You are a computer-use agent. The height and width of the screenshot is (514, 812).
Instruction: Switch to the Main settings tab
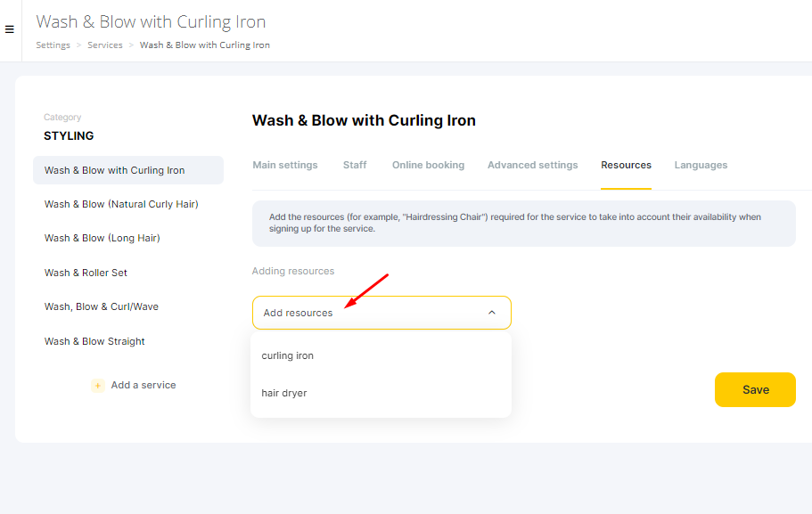[x=285, y=165]
